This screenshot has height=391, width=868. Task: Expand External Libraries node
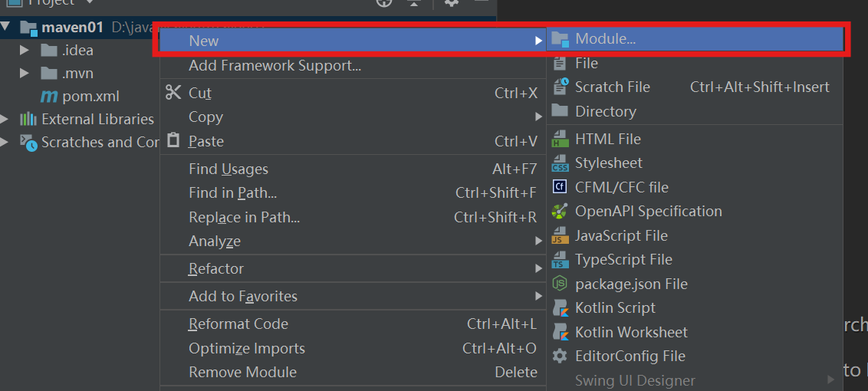(x=5, y=120)
